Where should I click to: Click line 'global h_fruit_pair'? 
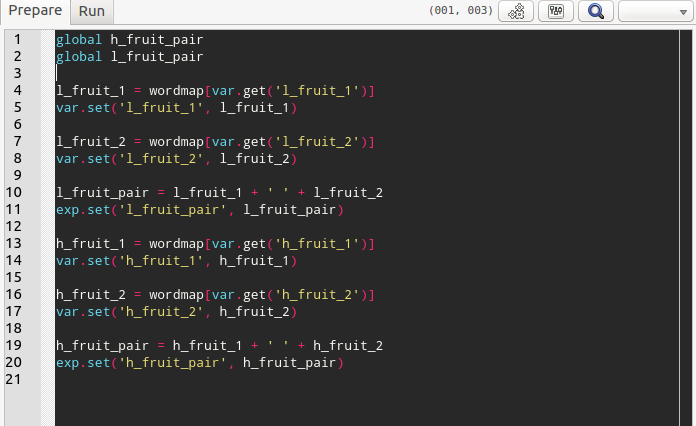[129, 40]
